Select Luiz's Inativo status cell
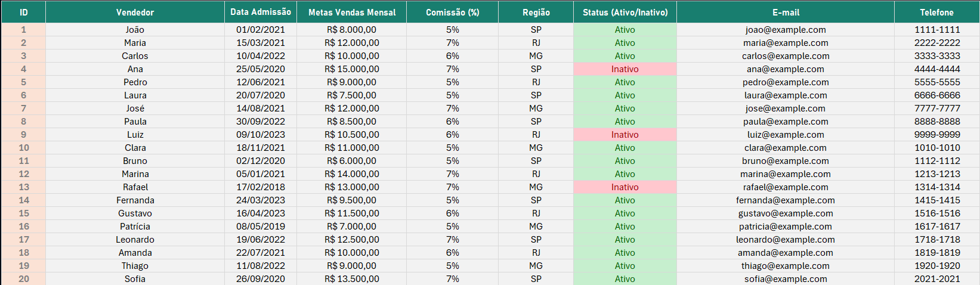This screenshot has height=285, width=980. coord(625,135)
